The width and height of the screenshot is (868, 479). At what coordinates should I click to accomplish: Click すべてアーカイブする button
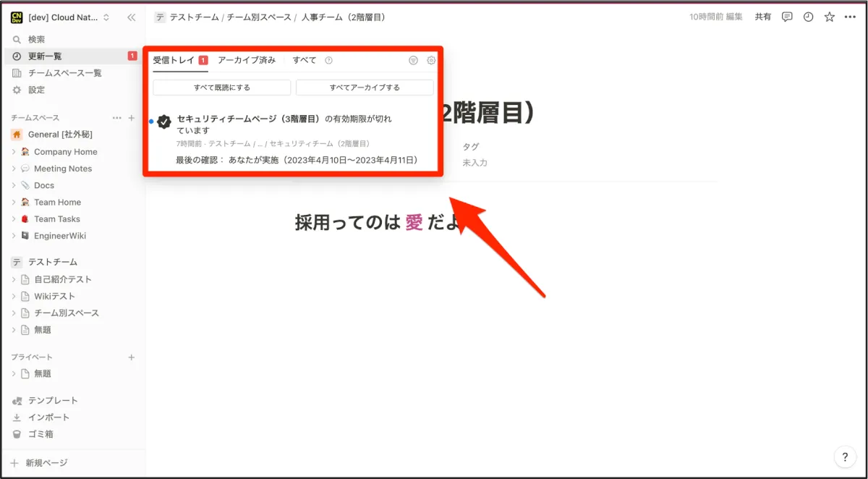[365, 88]
